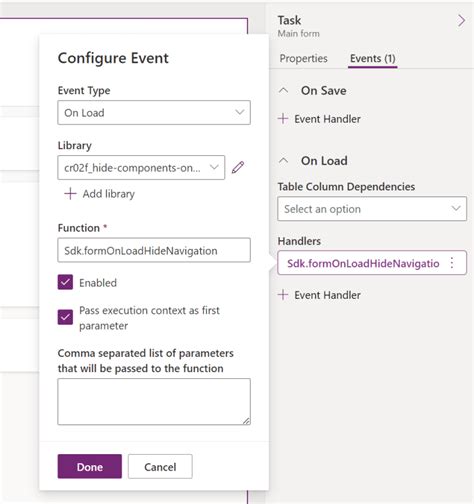Viewport: 474px width, 504px height.
Task: Collapse the Task pane with right chevron
Action: pos(461,21)
